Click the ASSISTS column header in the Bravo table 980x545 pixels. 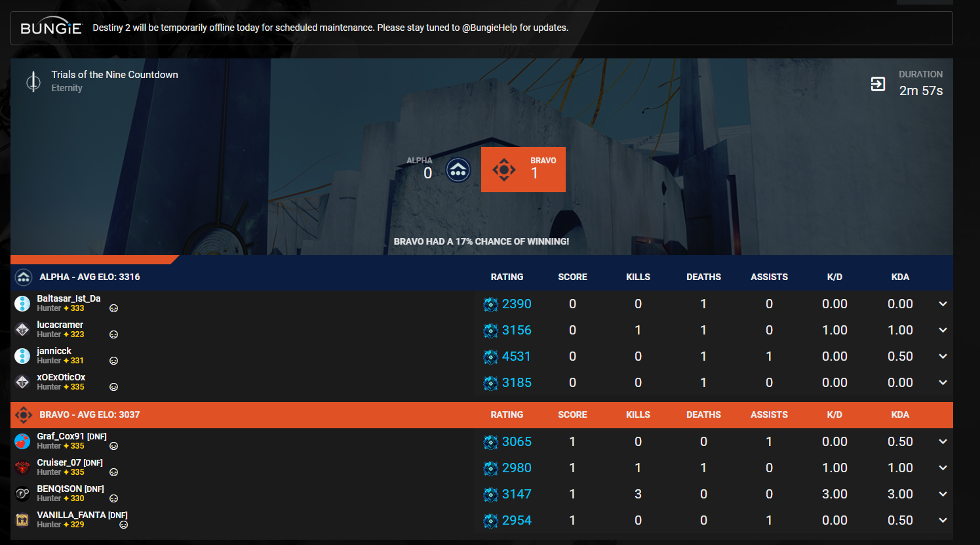click(770, 414)
